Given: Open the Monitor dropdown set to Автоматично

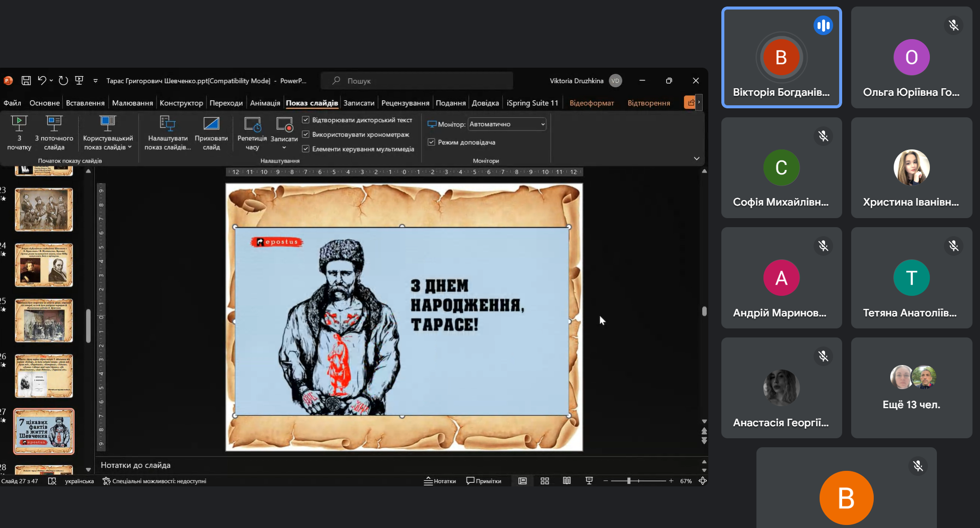Looking at the screenshot, I should click(507, 124).
